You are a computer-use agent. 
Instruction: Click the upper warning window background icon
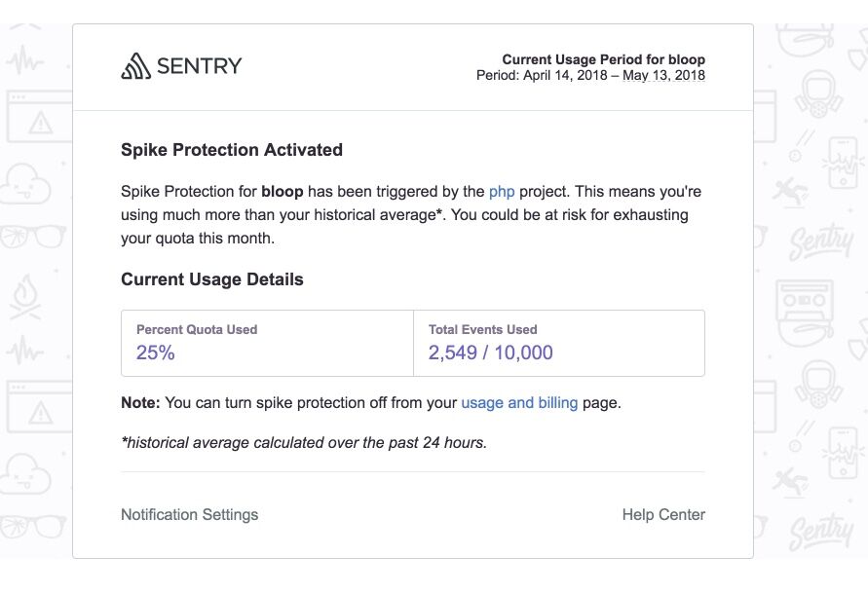(37, 118)
